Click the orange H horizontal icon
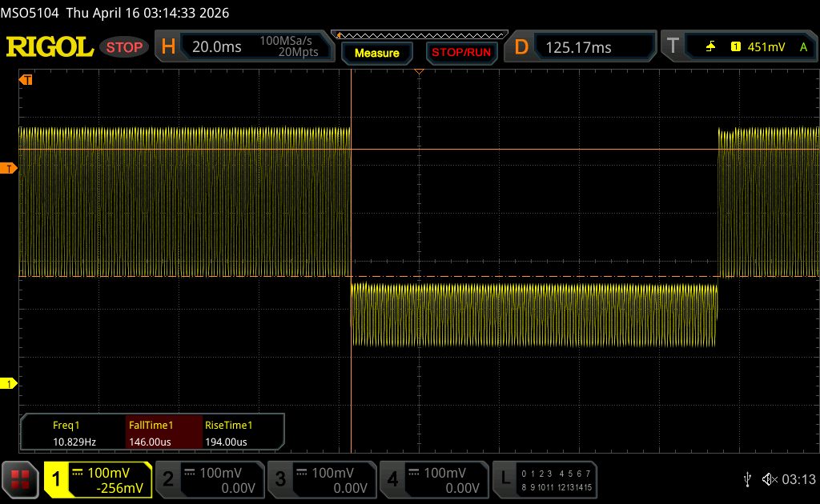820x504 pixels. click(168, 47)
